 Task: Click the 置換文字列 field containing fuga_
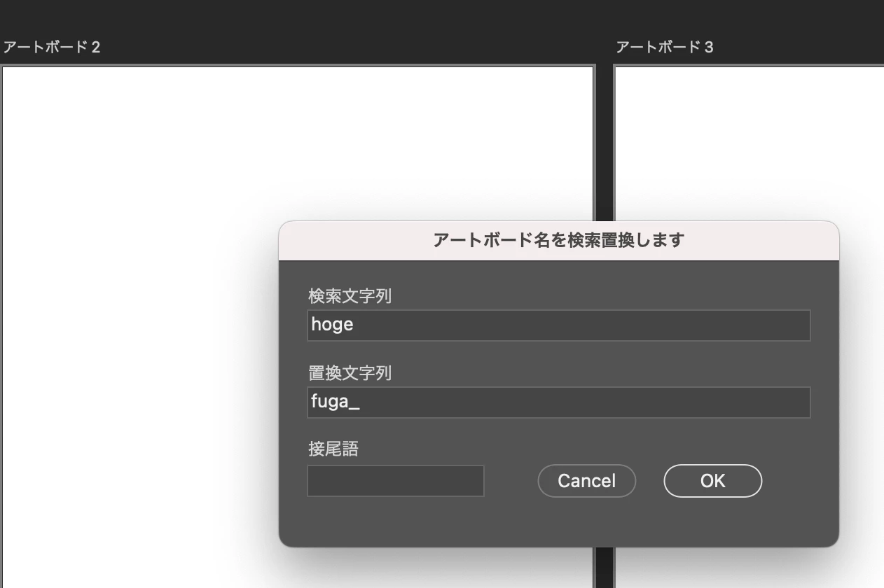point(558,402)
